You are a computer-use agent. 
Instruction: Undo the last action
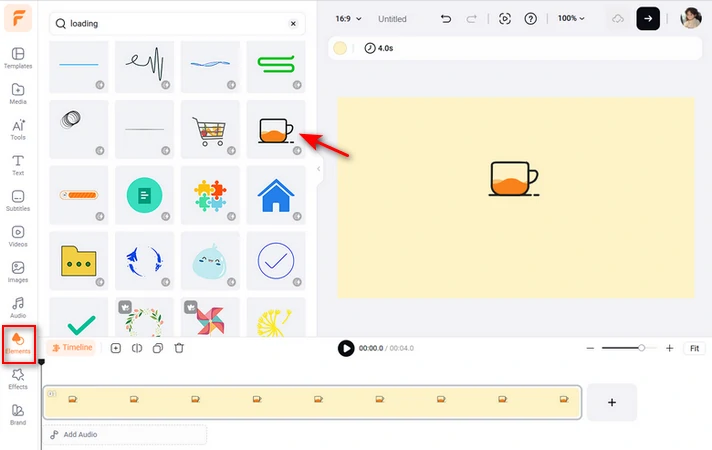pyautogui.click(x=446, y=19)
